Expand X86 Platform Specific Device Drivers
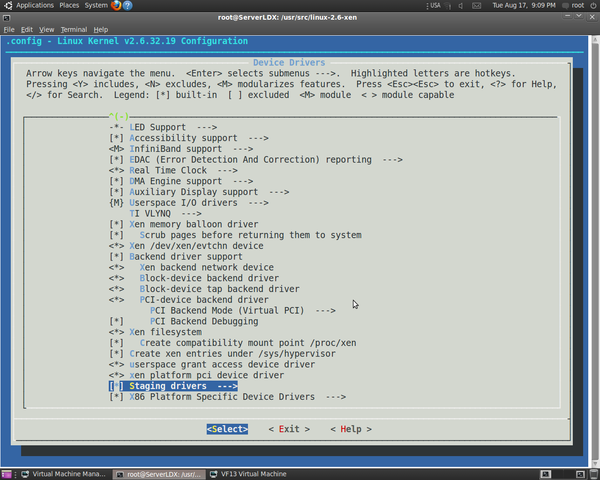Image resolution: width=600 pixels, height=480 pixels. coord(227,397)
